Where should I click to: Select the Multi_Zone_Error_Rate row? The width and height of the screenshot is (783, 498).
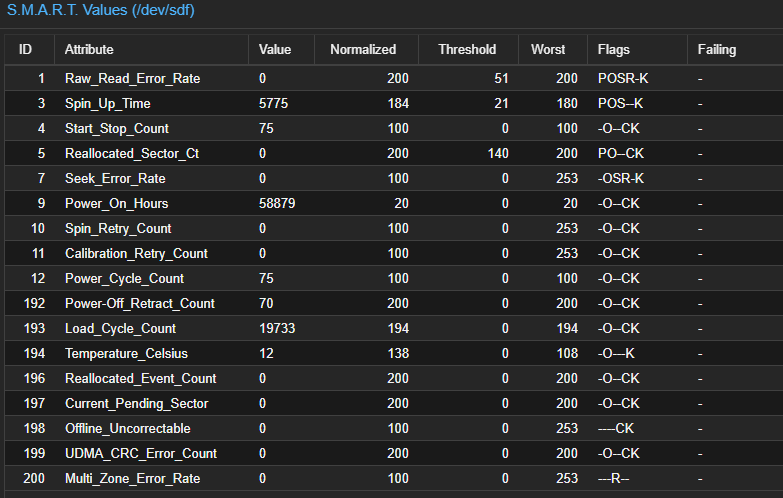point(394,478)
